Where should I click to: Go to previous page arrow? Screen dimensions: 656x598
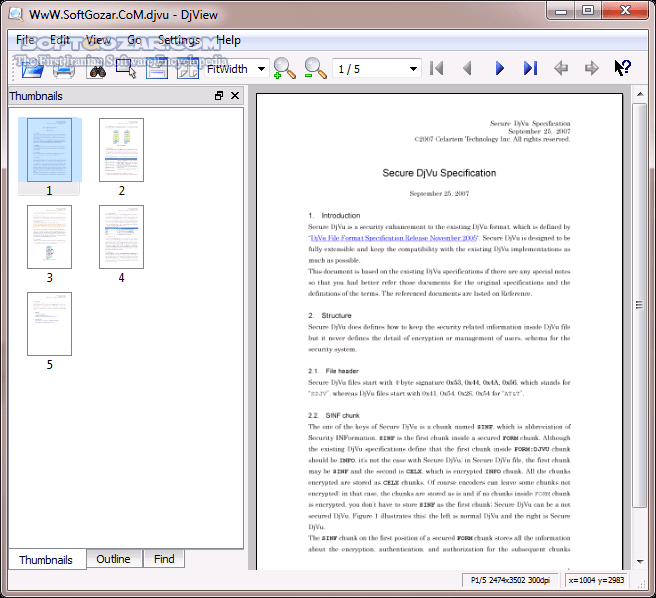click(467, 68)
